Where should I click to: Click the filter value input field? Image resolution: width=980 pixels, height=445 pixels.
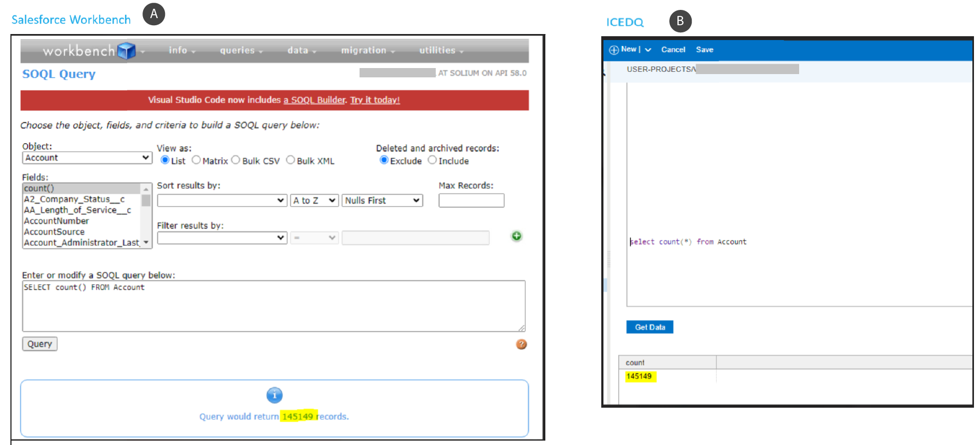point(415,238)
